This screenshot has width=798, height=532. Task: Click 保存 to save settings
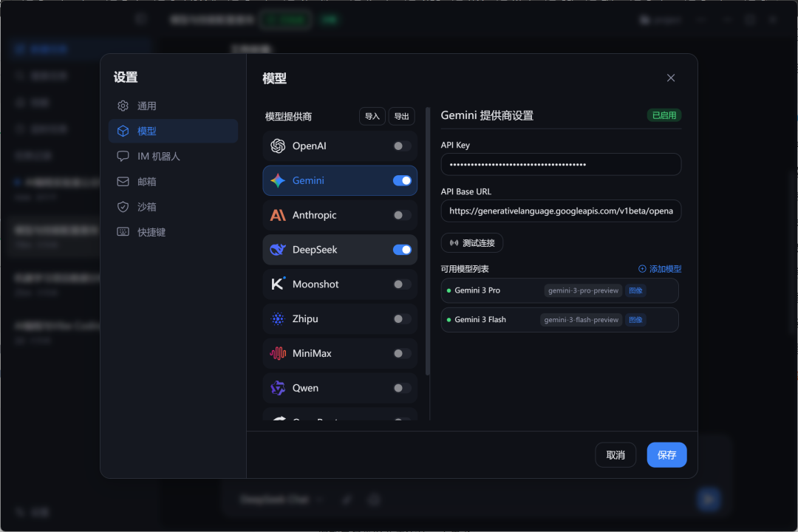click(x=666, y=454)
